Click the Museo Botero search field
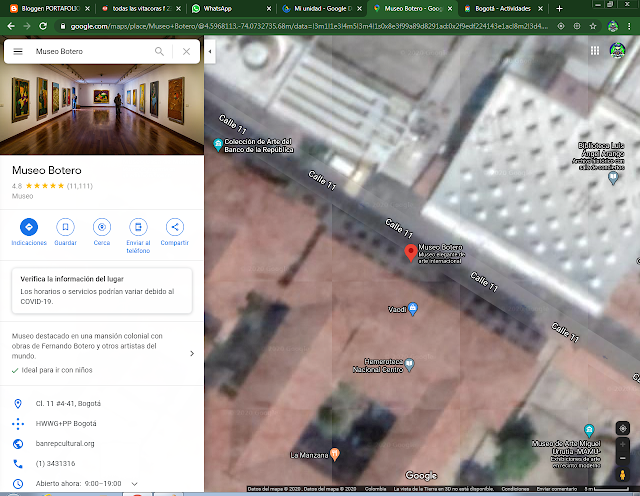The width and height of the screenshot is (640, 496). [x=92, y=51]
